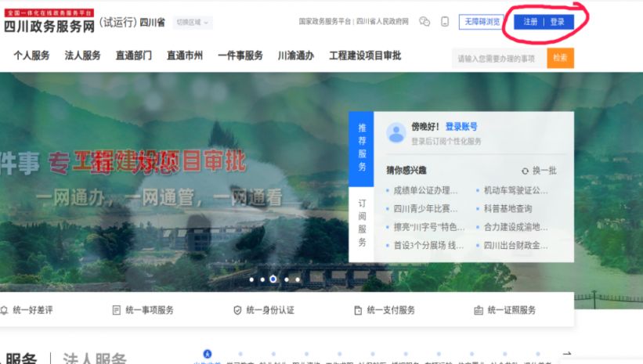Open 成绩单公证办理 suggestion
The width and height of the screenshot is (643, 364).
pyautogui.click(x=425, y=190)
